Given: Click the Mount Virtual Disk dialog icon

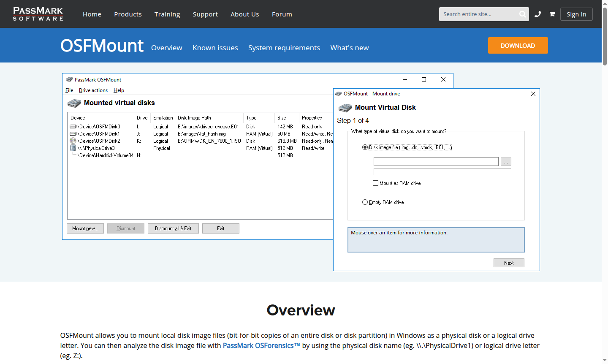Looking at the screenshot, I should point(345,108).
